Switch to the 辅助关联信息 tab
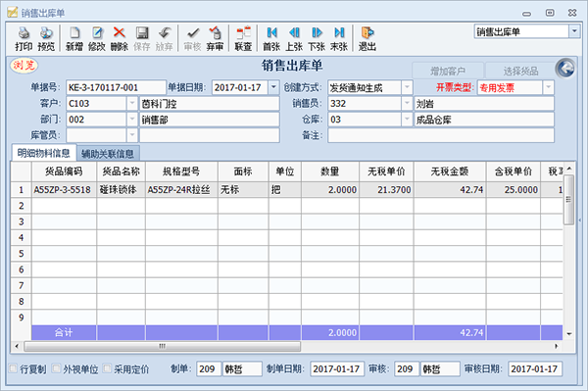 pos(108,153)
